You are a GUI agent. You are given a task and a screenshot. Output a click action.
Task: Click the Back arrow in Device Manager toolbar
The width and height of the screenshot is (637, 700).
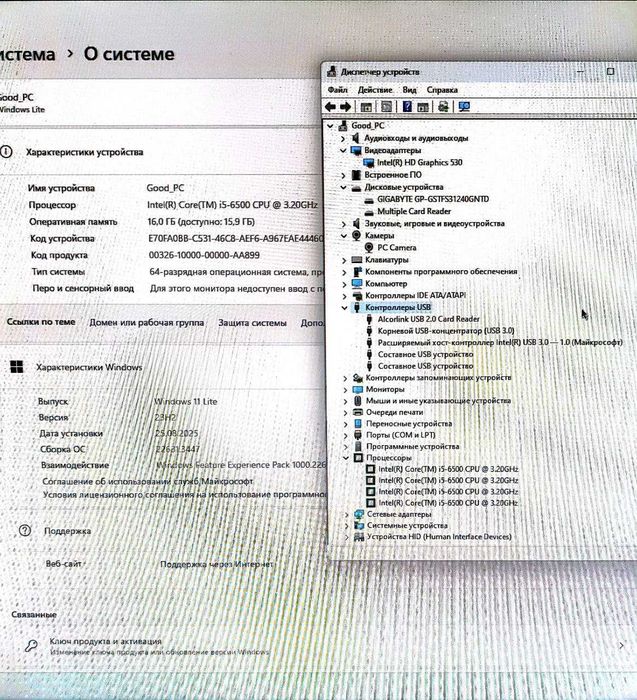[330, 107]
